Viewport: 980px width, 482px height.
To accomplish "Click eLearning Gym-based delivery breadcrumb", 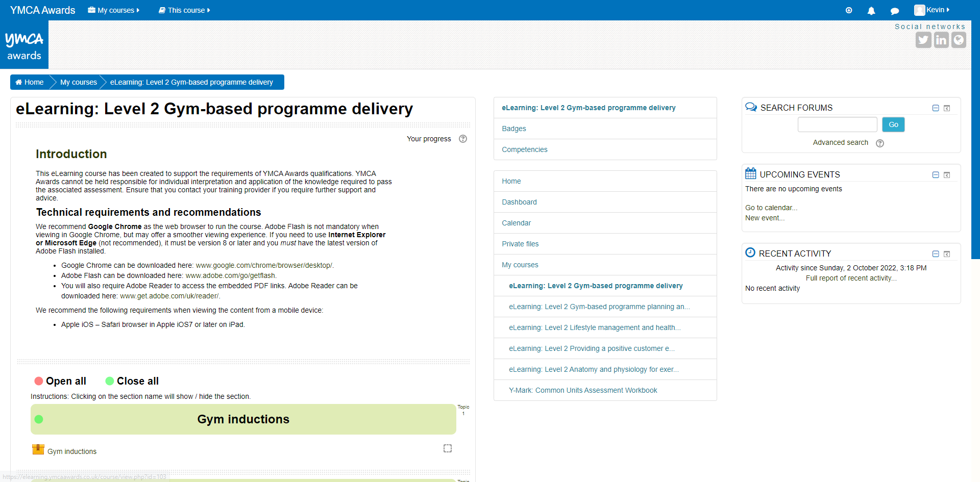I will (x=191, y=82).
